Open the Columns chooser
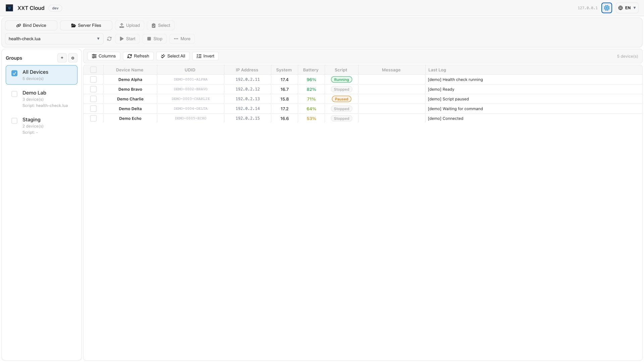The image size is (644, 362). (104, 56)
